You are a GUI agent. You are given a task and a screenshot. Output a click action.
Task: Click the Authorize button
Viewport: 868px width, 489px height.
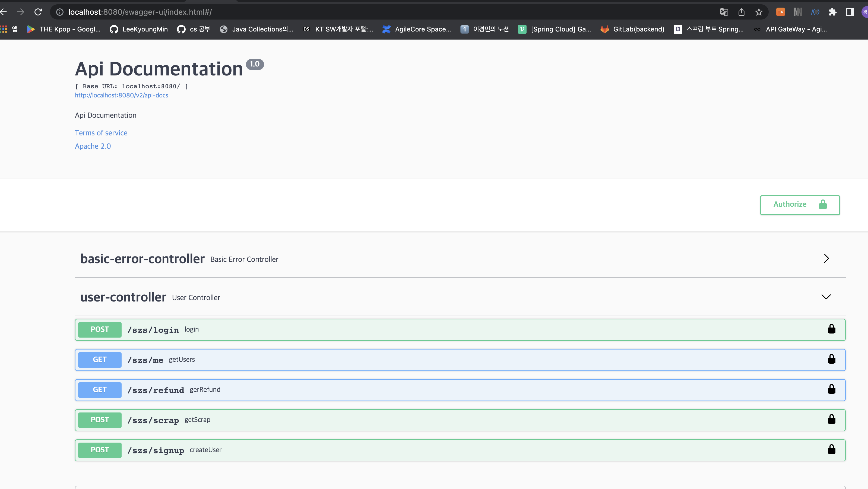coord(800,205)
